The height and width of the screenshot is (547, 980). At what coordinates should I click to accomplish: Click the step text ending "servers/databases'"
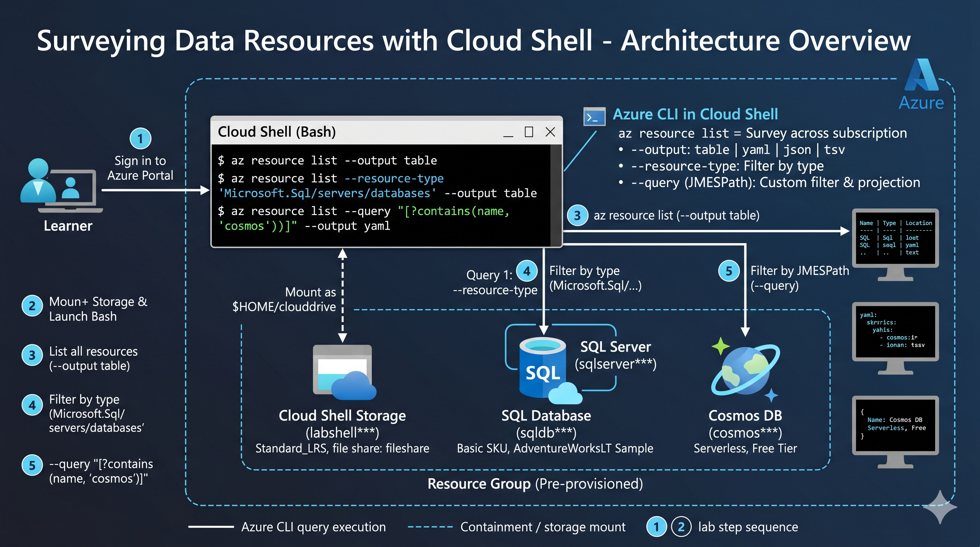coord(96,413)
